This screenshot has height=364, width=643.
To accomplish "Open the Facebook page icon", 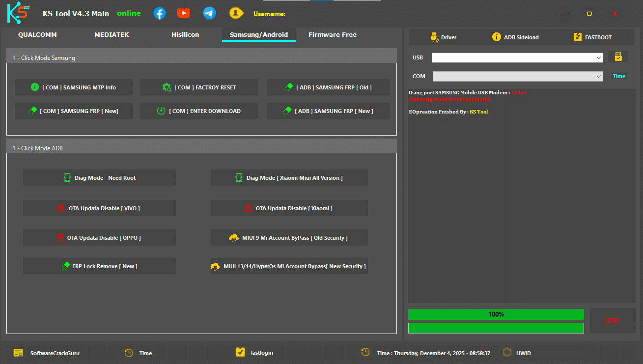I will click(x=160, y=13).
